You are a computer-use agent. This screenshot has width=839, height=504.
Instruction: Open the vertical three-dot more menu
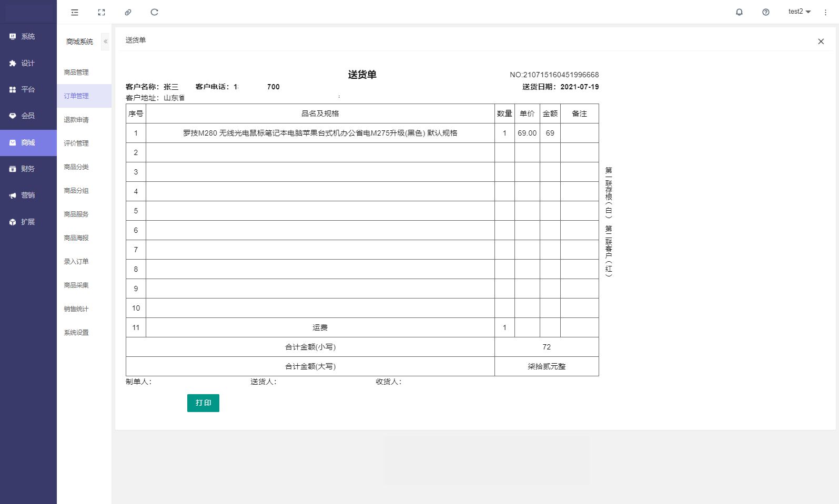click(825, 12)
